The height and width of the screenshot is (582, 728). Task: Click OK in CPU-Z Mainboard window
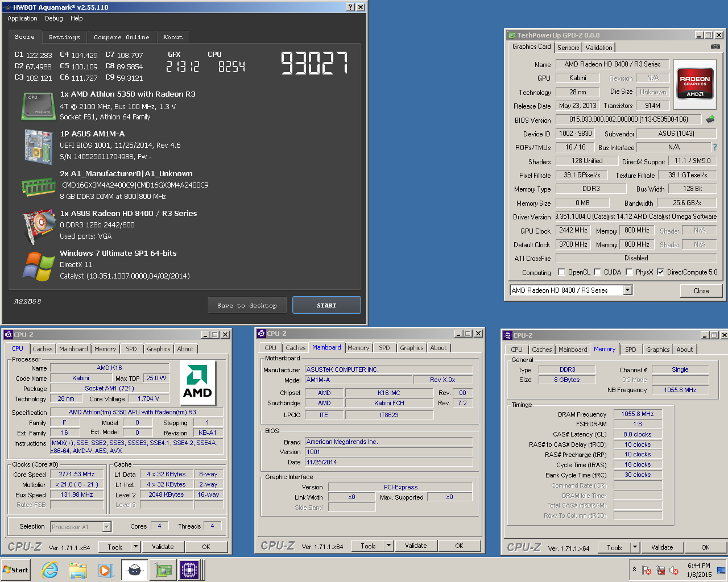click(x=459, y=546)
